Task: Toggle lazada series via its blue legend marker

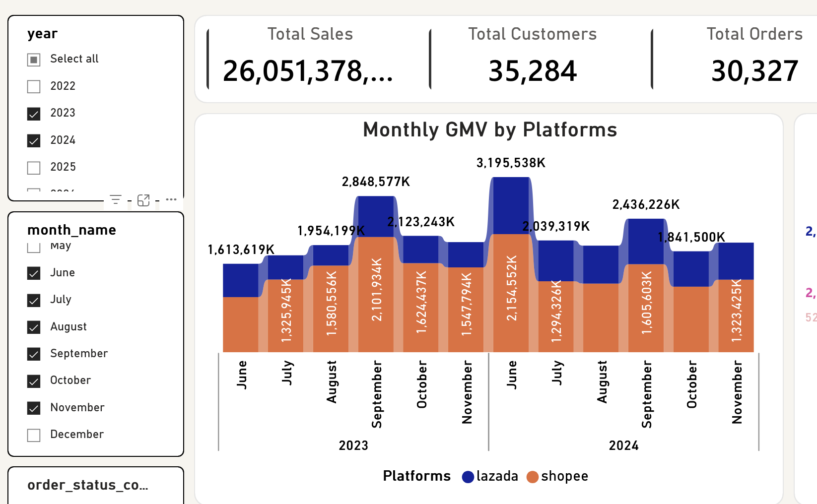Action: pos(467,476)
